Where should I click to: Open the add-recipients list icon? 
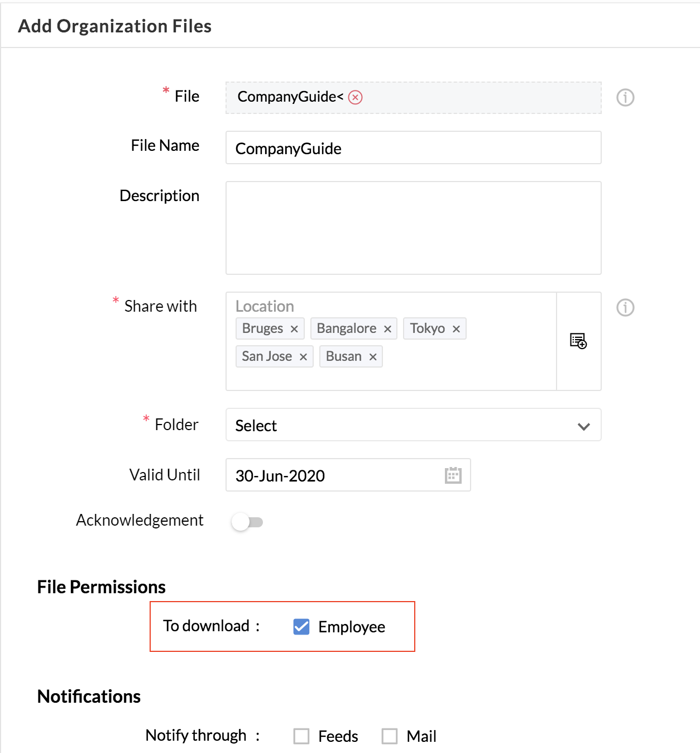click(x=578, y=341)
